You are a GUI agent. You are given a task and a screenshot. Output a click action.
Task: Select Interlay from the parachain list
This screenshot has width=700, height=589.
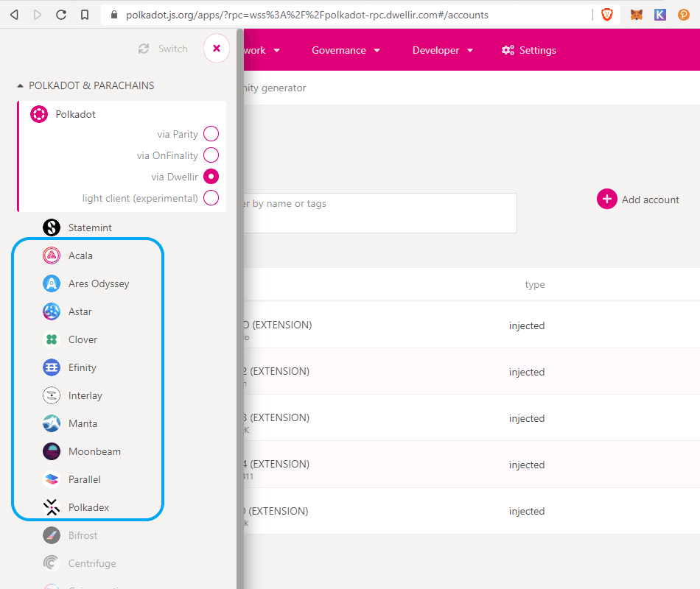pos(85,395)
